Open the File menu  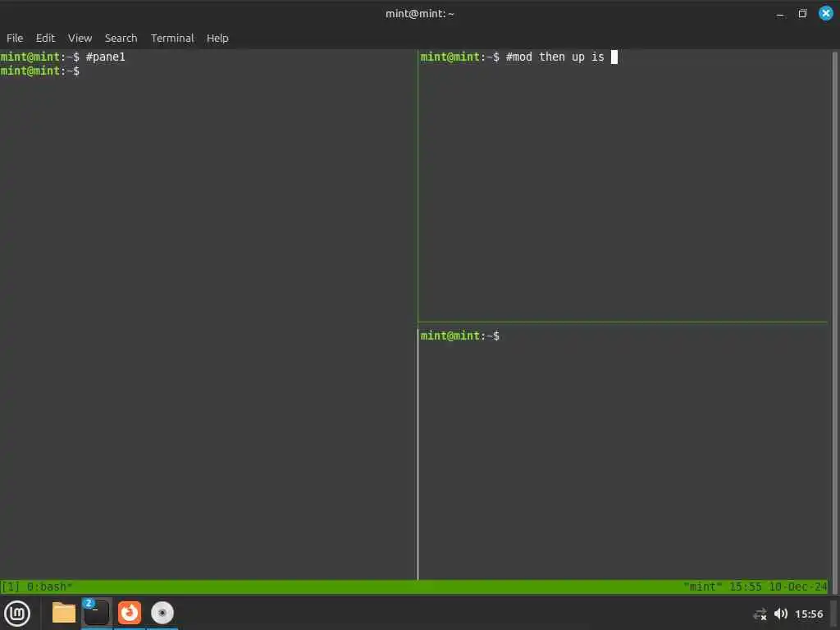[x=15, y=38]
